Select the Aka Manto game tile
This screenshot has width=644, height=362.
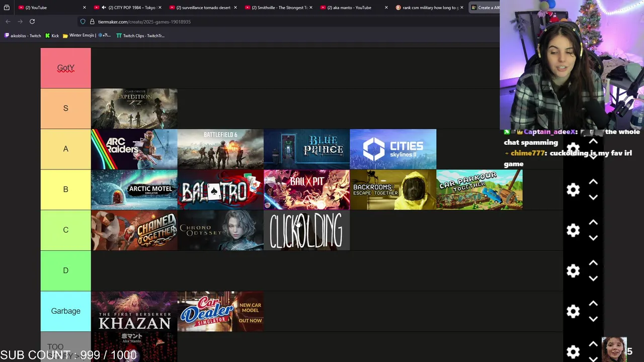[x=134, y=347]
